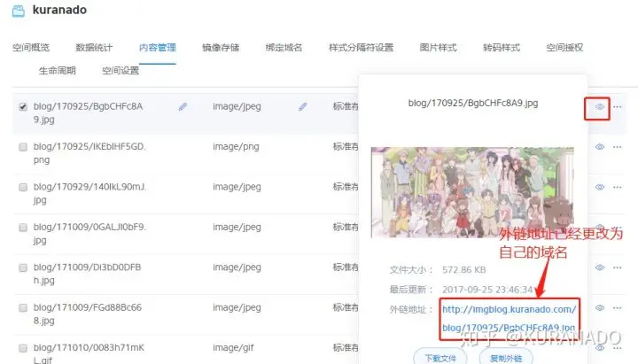Check the Di3bD0DFBh.jpg checkbox

click(23, 267)
